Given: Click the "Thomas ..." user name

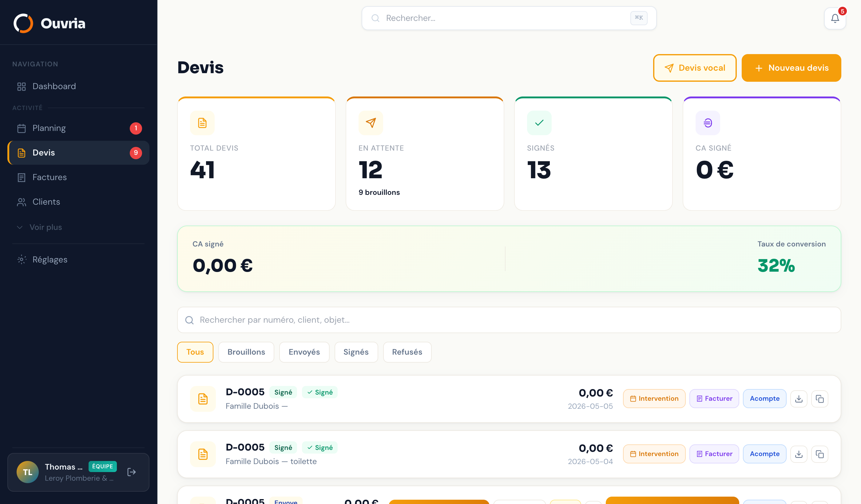Looking at the screenshot, I should click(64, 467).
